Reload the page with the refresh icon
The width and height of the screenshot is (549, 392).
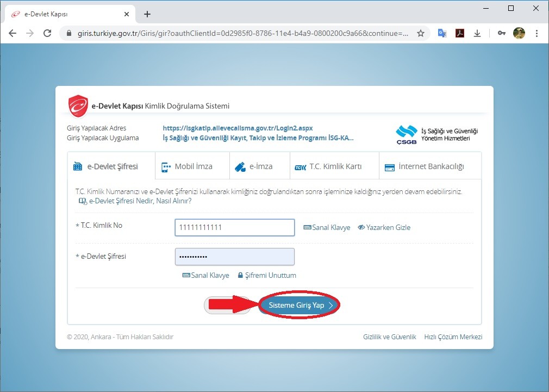47,33
